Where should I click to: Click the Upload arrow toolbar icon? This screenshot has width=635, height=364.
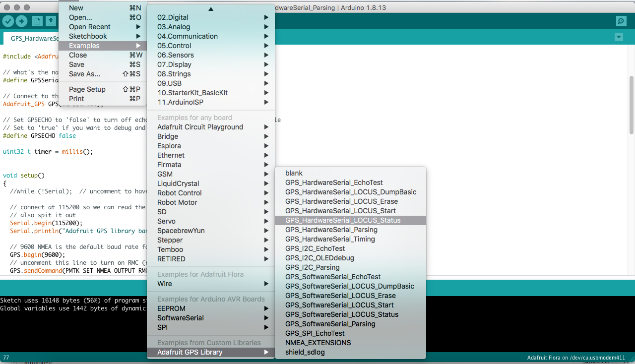(x=21, y=21)
